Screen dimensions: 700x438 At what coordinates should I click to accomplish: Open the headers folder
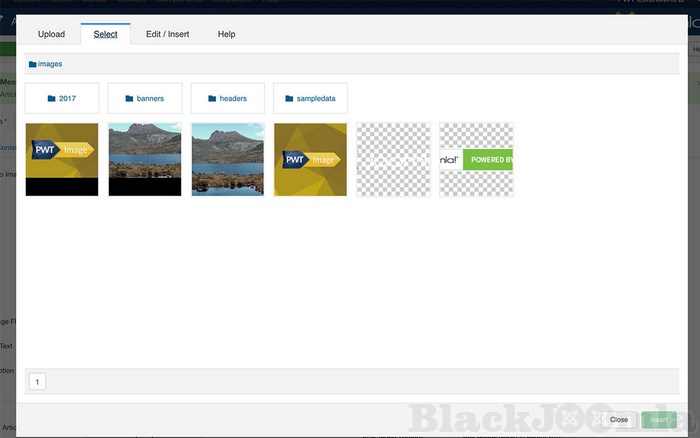227,98
